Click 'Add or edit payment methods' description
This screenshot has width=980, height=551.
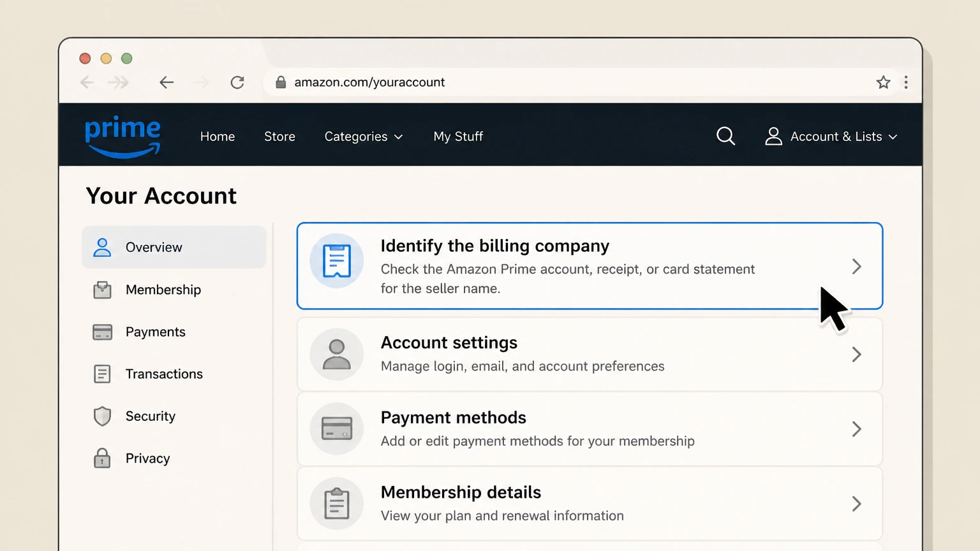(x=538, y=441)
